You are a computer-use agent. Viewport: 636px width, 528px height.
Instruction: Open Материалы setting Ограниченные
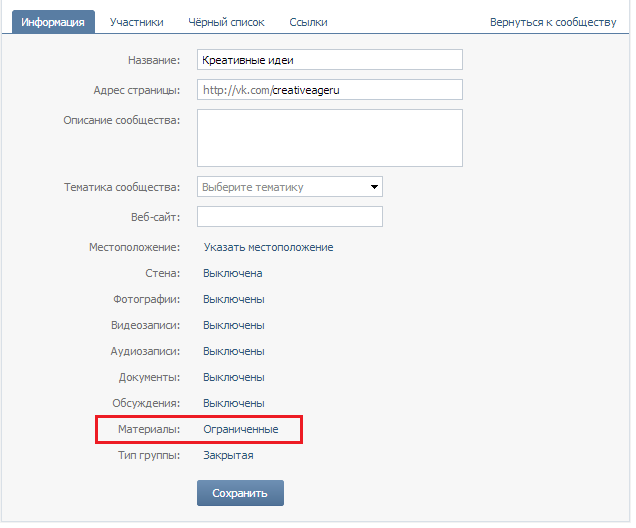coord(241,429)
